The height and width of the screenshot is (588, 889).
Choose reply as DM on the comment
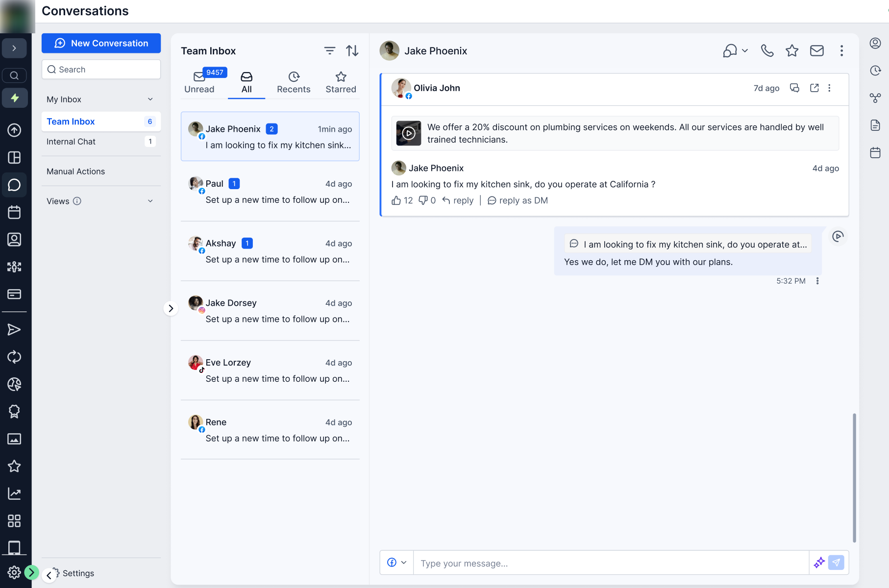518,200
